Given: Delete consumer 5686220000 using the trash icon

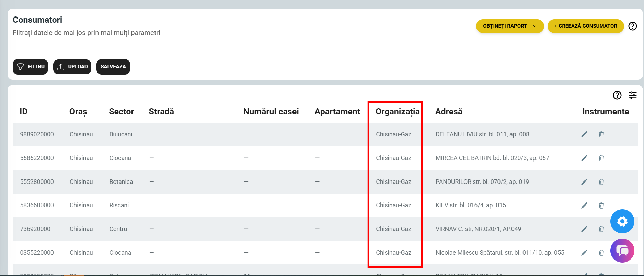Looking at the screenshot, I should click(x=601, y=158).
